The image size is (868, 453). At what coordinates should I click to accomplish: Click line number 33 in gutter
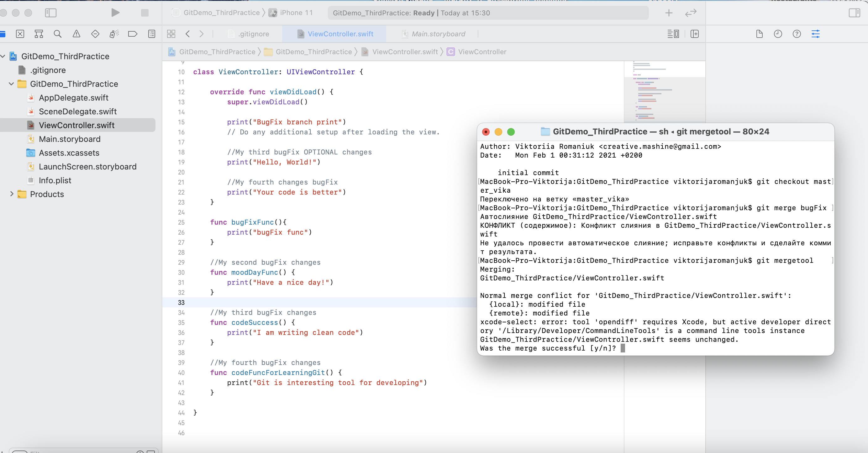pyautogui.click(x=181, y=302)
